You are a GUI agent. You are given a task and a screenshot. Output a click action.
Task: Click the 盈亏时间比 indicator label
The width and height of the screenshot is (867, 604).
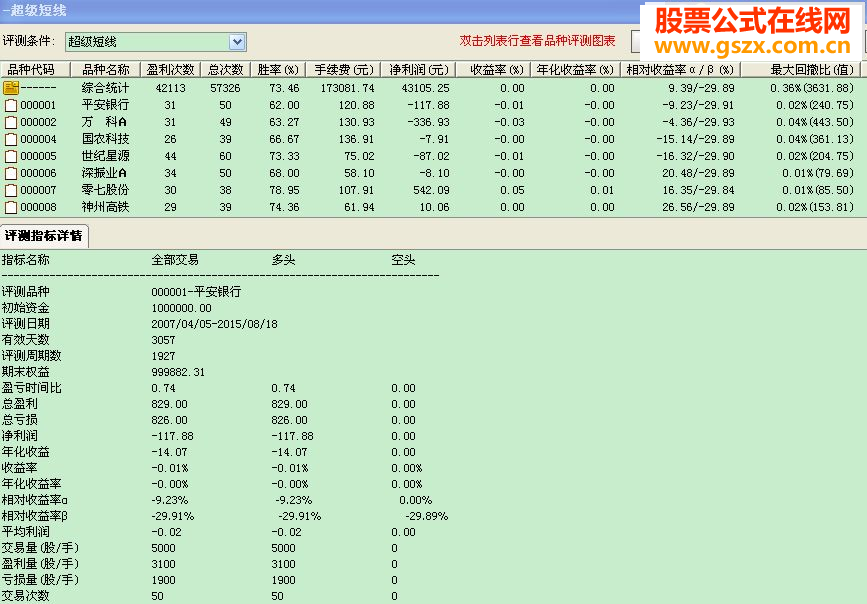(x=32, y=388)
